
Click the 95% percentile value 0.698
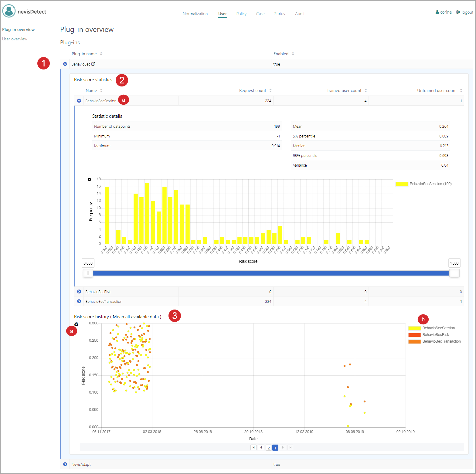pyautogui.click(x=444, y=155)
